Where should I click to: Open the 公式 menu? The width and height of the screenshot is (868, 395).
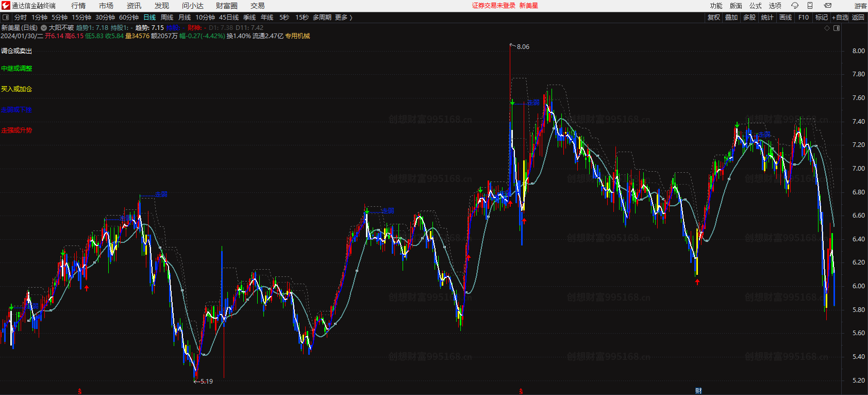(756, 6)
